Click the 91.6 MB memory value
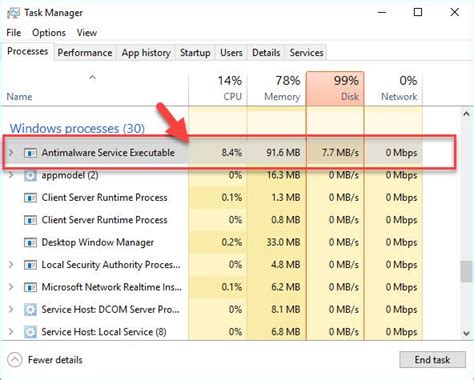The image size is (474, 380). point(283,153)
